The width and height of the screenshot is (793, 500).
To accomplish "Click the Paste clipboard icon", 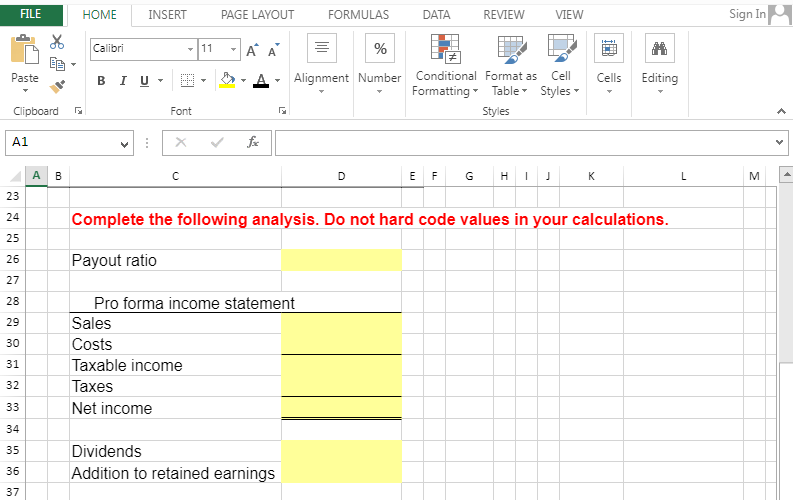I will (x=24, y=50).
